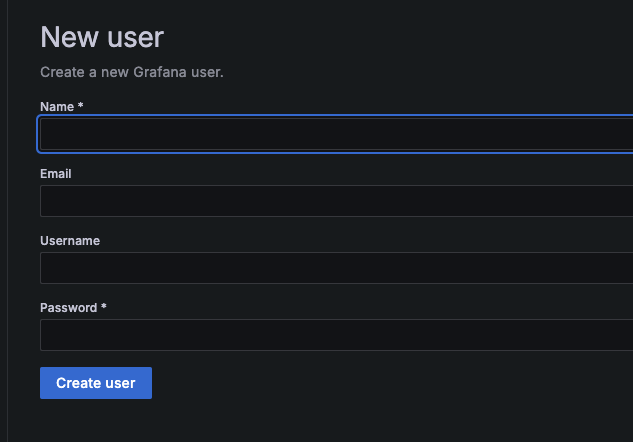Click the Email field label
Image resolution: width=633 pixels, height=442 pixels.
(56, 173)
